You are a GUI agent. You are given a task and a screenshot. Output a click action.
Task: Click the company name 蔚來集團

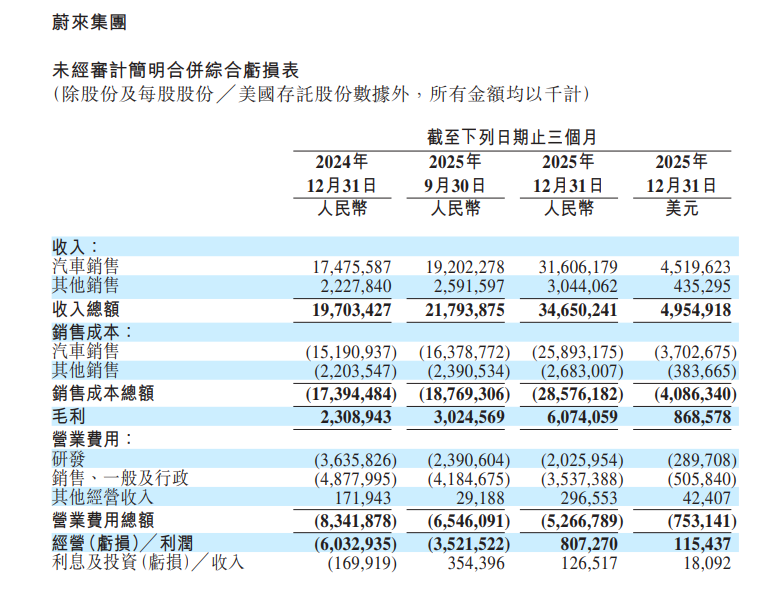pyautogui.click(x=89, y=23)
